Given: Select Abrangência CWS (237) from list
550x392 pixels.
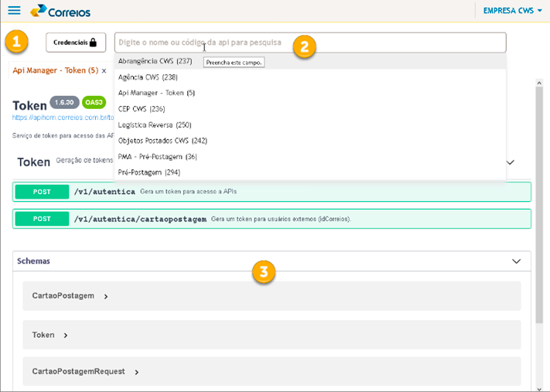Looking at the screenshot, I should click(x=310, y=61).
